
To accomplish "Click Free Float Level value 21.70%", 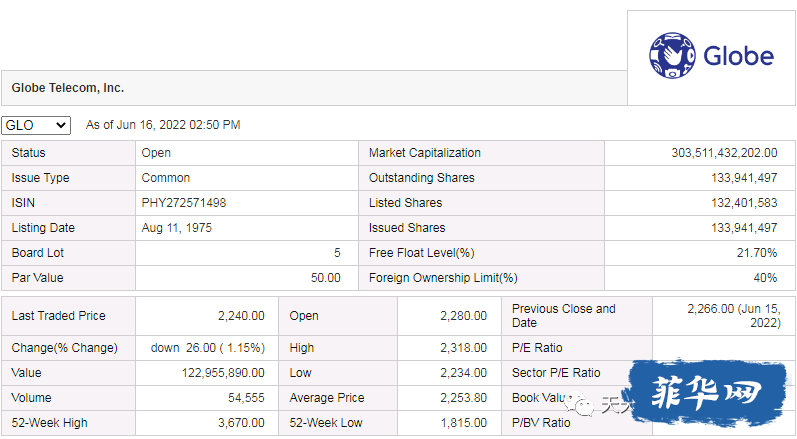I will click(757, 253).
